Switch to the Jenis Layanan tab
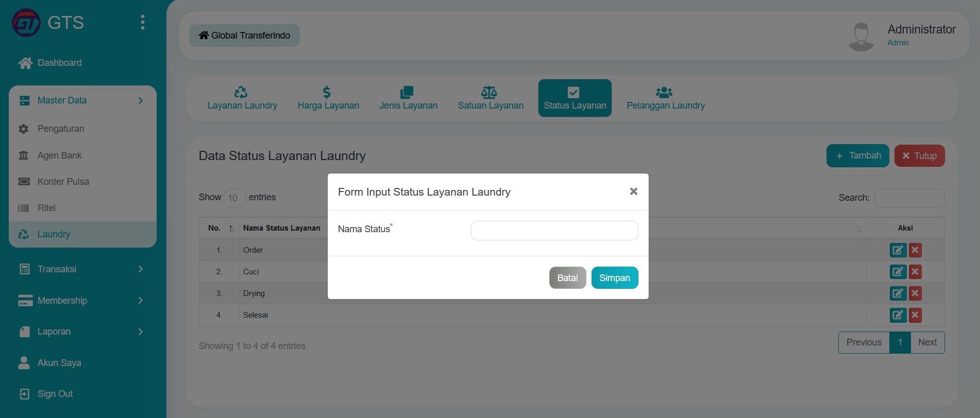This screenshot has height=418, width=980. (409, 98)
